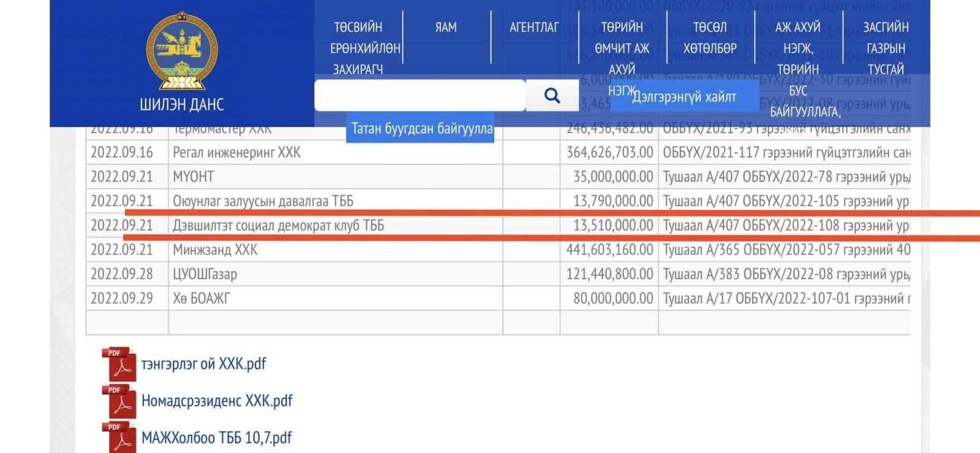
Task: Open the ЗАСГИЙН ГАЗРЫН ТУСГАЙ menu
Action: tap(886, 48)
